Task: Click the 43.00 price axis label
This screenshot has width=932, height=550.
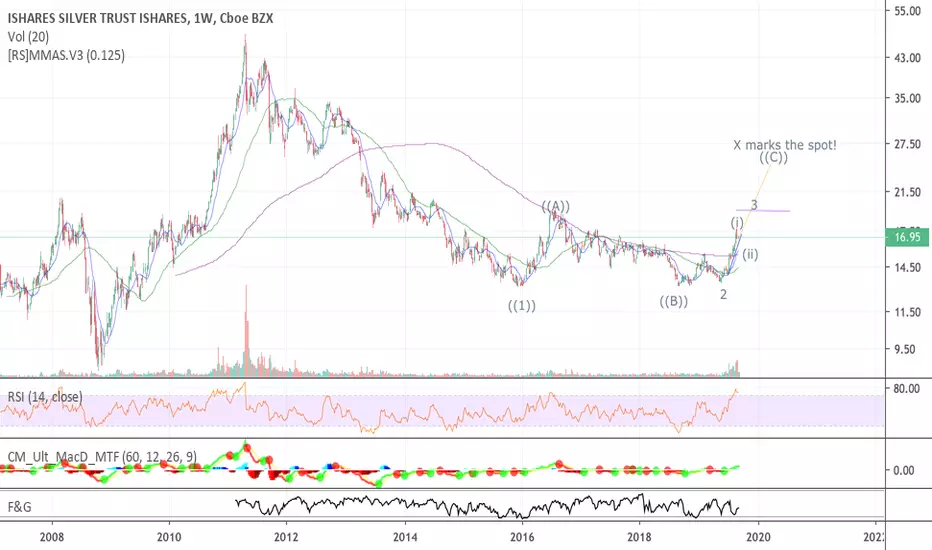Action: [907, 58]
